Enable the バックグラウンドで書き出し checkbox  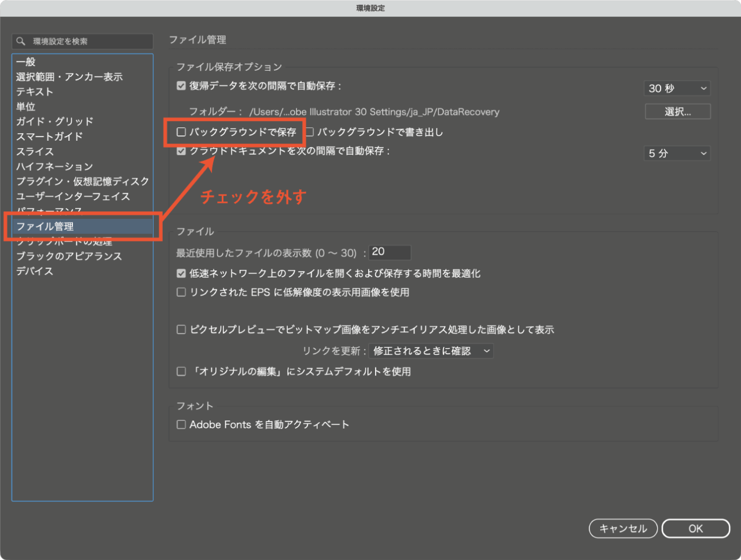(310, 132)
